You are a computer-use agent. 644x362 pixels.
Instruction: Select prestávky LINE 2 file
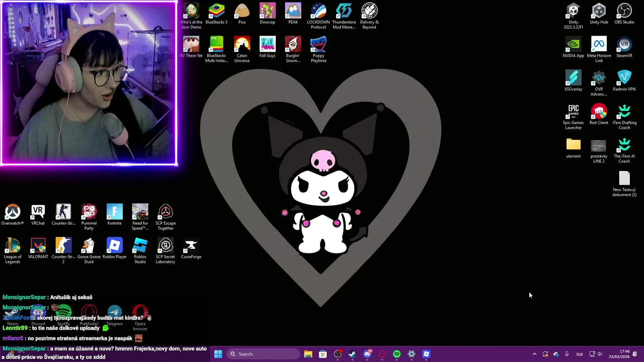pyautogui.click(x=599, y=150)
